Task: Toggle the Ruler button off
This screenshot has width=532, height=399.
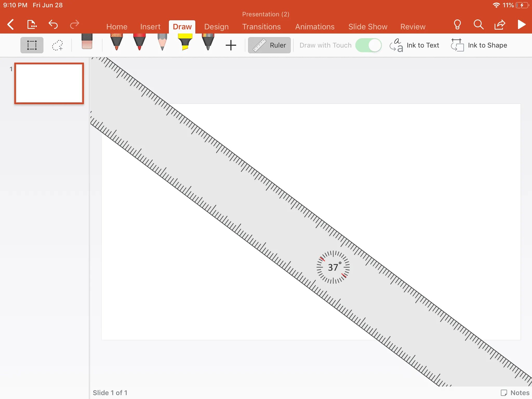Action: pyautogui.click(x=269, y=45)
